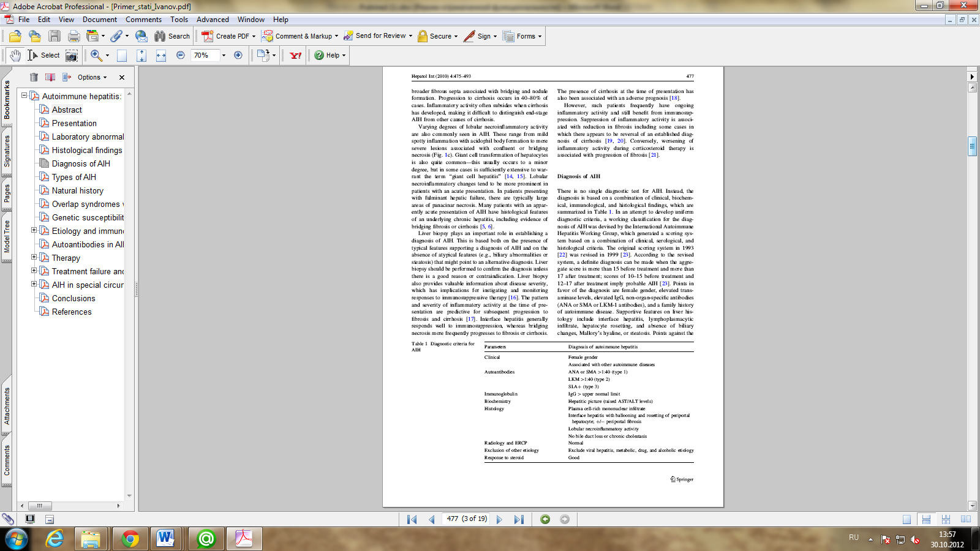The width and height of the screenshot is (980, 551).
Task: Click the Print icon
Action: [73, 36]
